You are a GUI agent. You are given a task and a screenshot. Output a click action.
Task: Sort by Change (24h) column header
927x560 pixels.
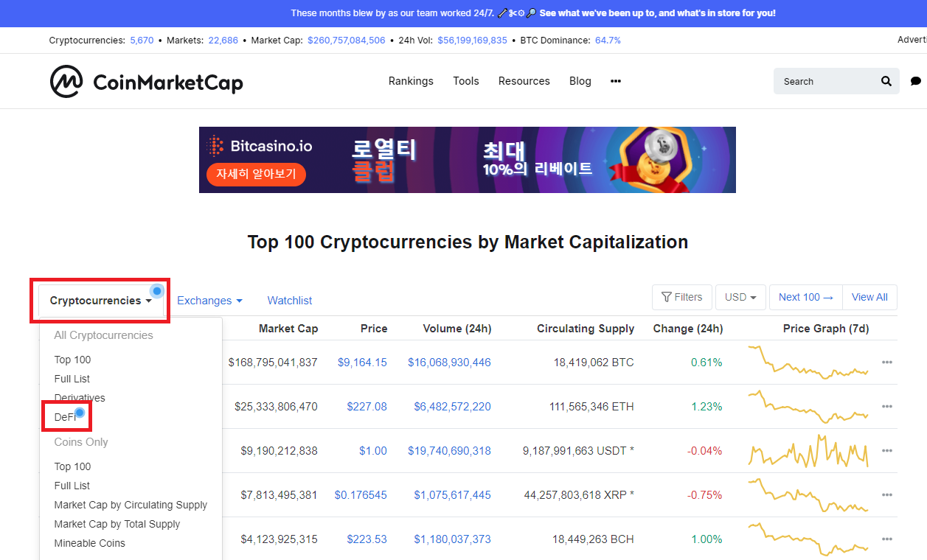click(688, 329)
